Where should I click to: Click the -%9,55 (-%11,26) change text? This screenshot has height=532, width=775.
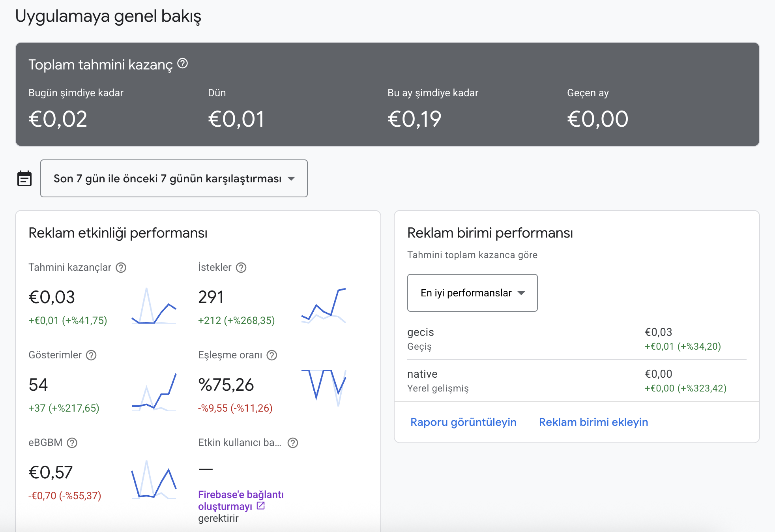tap(235, 408)
